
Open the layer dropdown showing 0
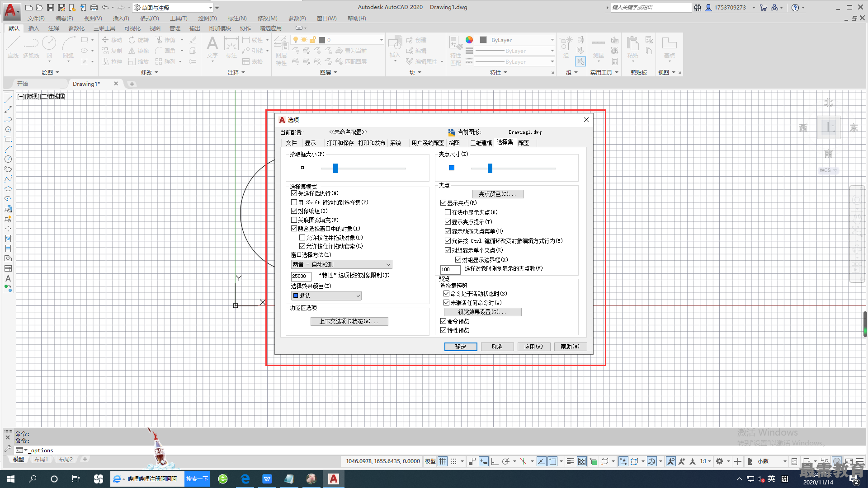click(x=337, y=40)
